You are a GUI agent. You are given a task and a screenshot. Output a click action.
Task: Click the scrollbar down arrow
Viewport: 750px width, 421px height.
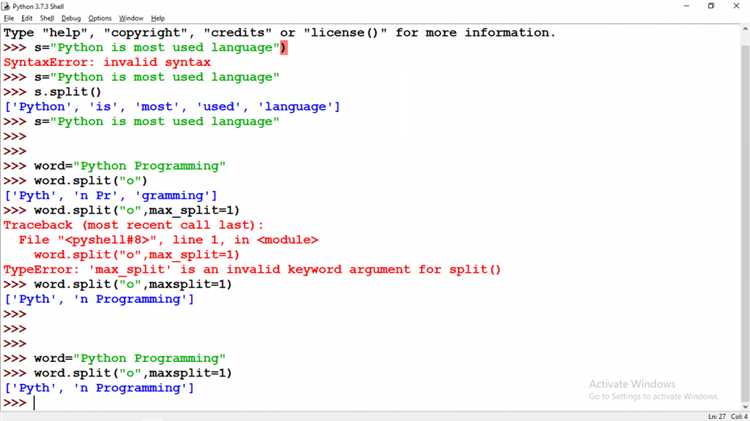(x=745, y=407)
